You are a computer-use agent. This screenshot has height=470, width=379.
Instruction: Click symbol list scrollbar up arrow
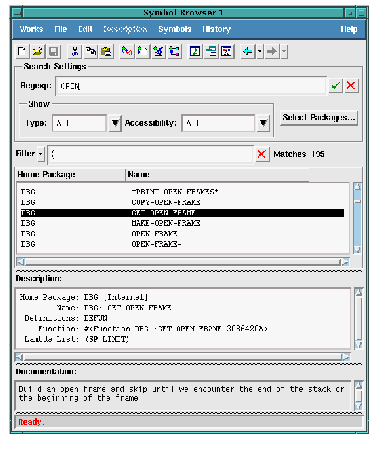point(357,186)
